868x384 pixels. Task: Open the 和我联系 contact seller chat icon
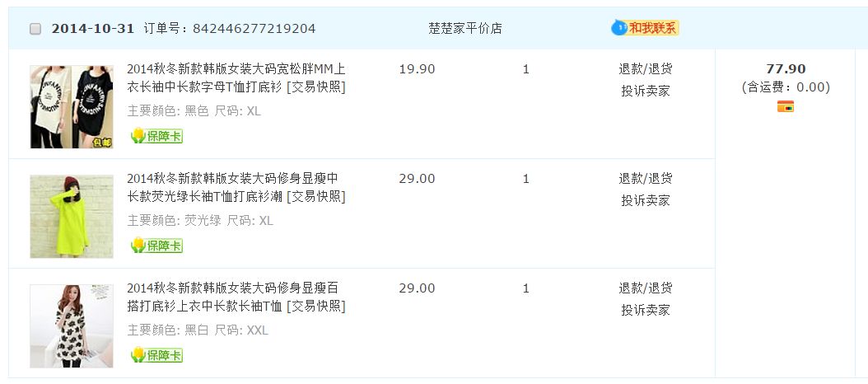click(x=645, y=28)
